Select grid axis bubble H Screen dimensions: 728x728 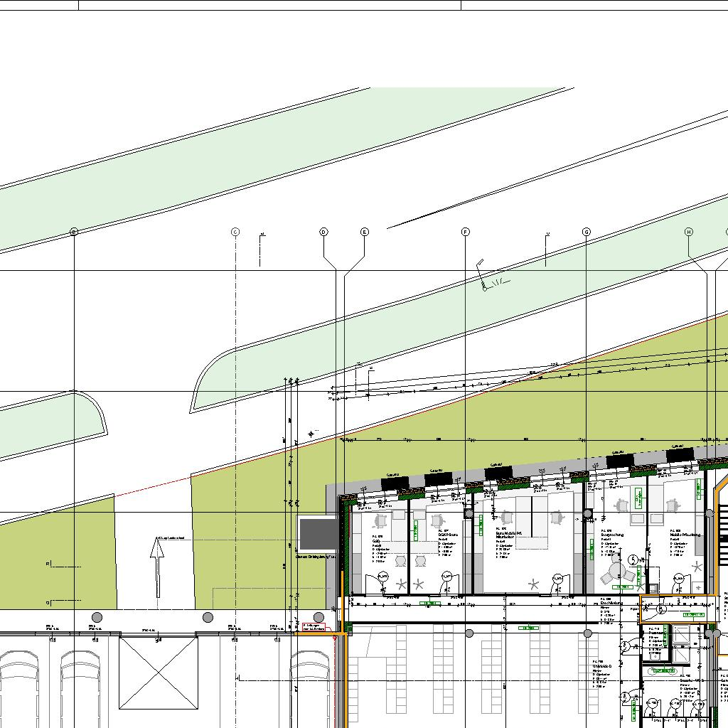688,232
